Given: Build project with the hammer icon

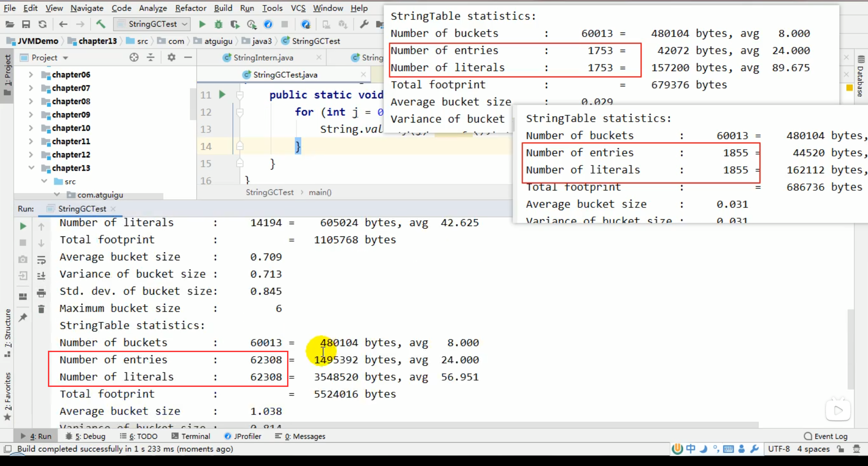Looking at the screenshot, I should pos(100,24).
